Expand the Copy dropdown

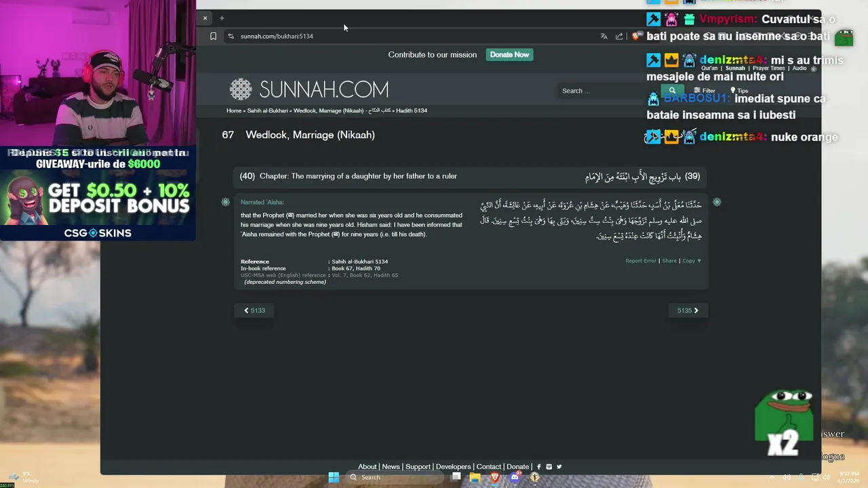692,261
